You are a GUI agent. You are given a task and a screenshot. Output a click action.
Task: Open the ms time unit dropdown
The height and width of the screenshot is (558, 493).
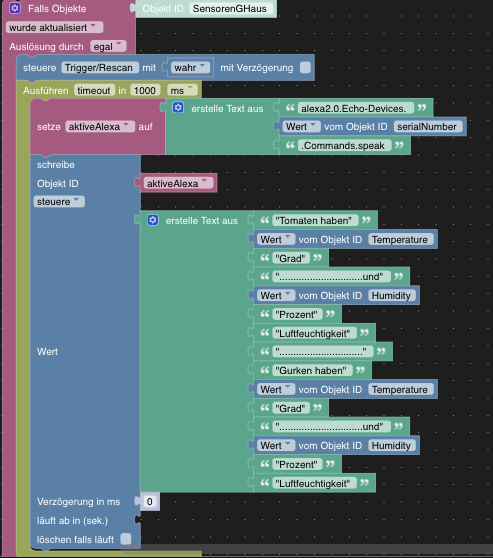pyautogui.click(x=182, y=90)
